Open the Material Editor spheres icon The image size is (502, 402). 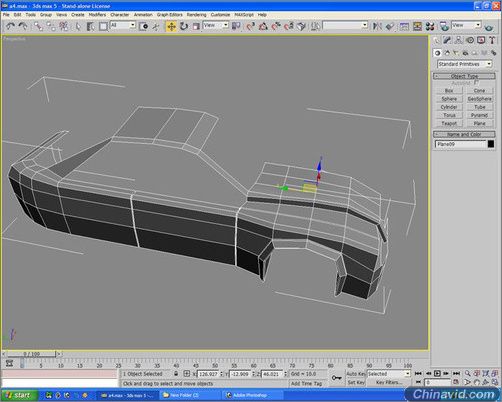tap(430, 26)
